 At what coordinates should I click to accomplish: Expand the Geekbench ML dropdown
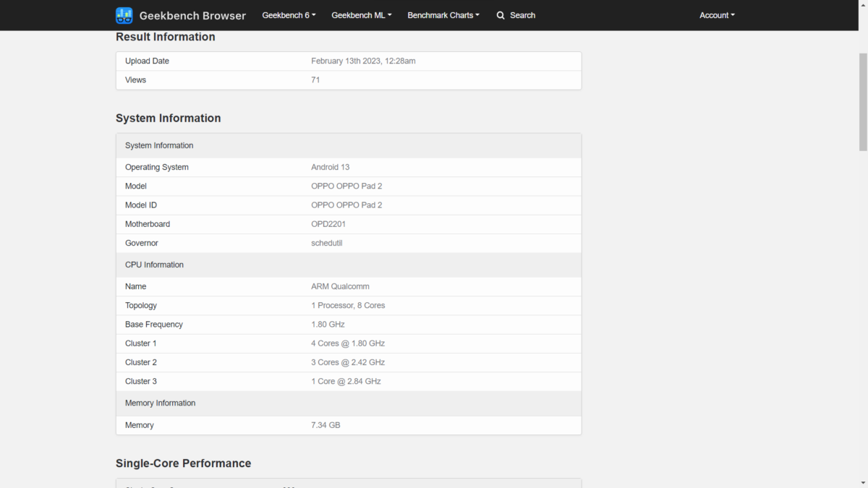[361, 15]
